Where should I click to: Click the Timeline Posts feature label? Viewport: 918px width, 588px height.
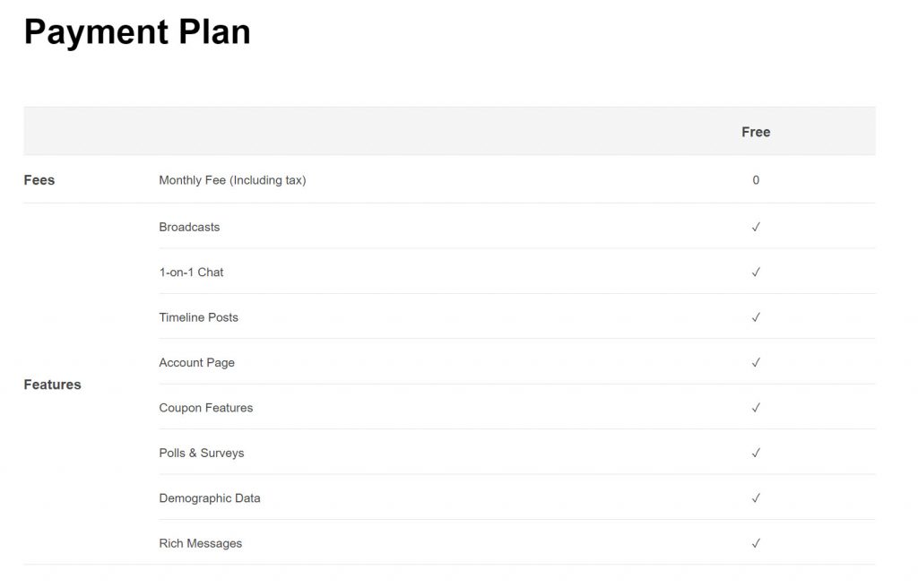[198, 317]
